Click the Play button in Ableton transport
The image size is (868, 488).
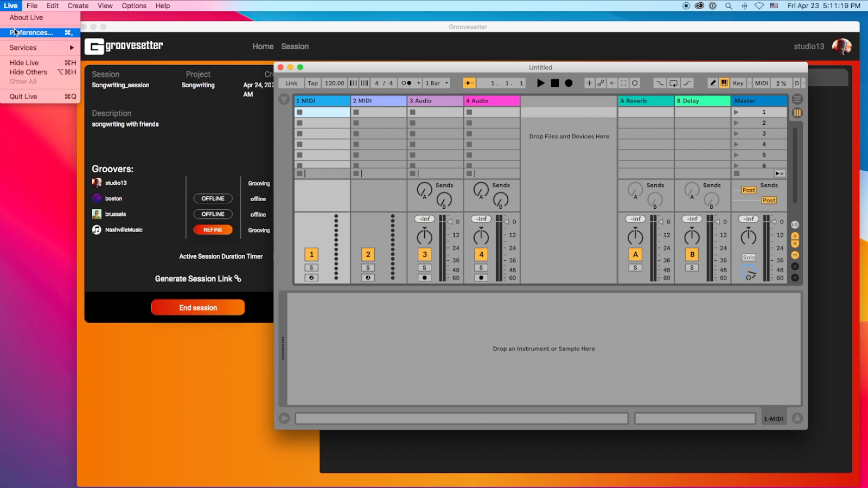540,83
